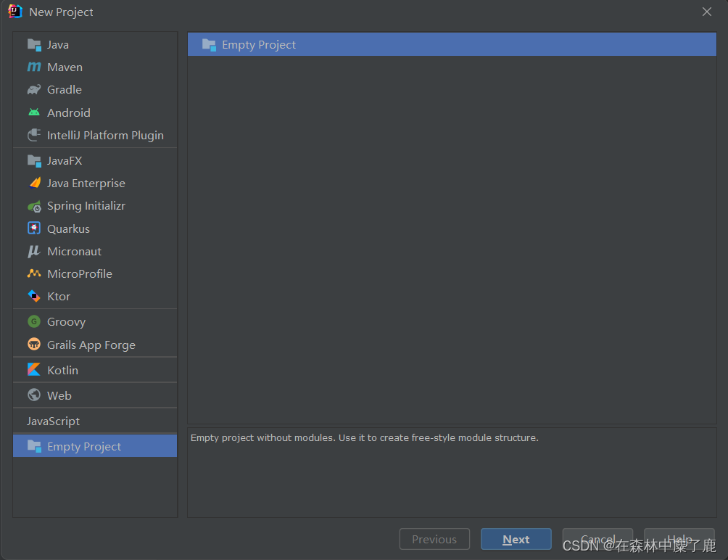Select Web project type label
The image size is (728, 560).
tap(59, 395)
